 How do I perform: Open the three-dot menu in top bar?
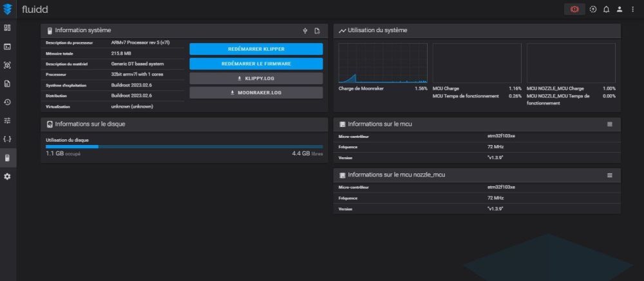point(632,10)
